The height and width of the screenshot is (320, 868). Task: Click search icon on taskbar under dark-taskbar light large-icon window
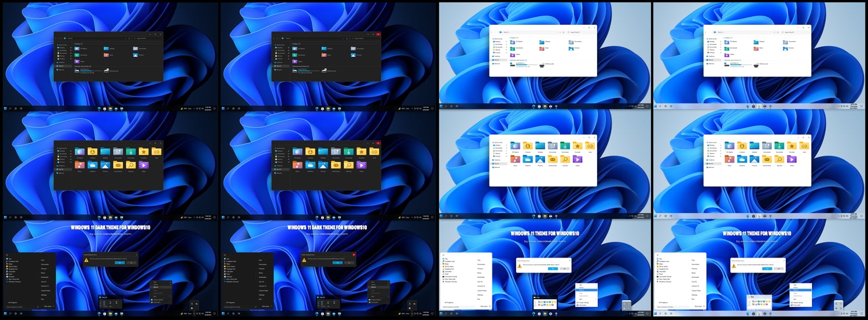point(446,216)
